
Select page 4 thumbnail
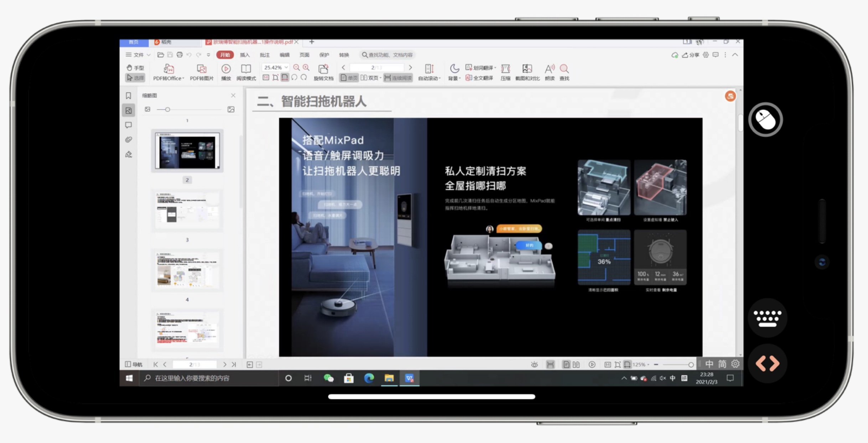(x=187, y=270)
